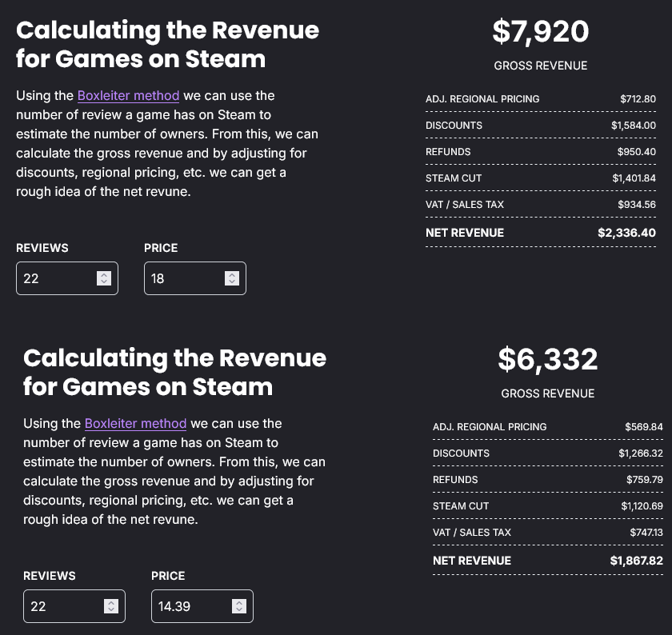Click the $1,266.32 discounts value

(x=641, y=453)
